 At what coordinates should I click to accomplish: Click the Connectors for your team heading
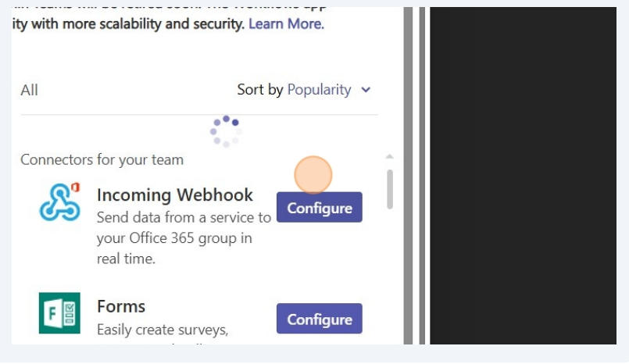coord(102,159)
